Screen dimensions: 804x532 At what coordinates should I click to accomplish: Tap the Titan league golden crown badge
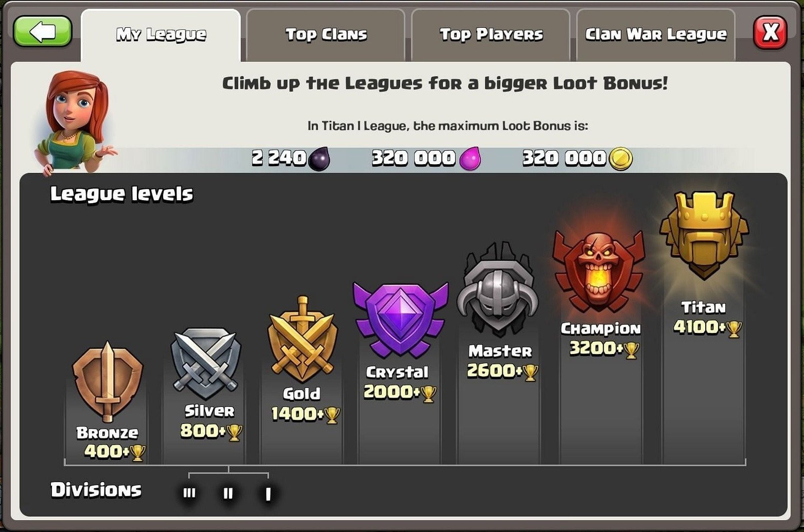[x=704, y=235]
